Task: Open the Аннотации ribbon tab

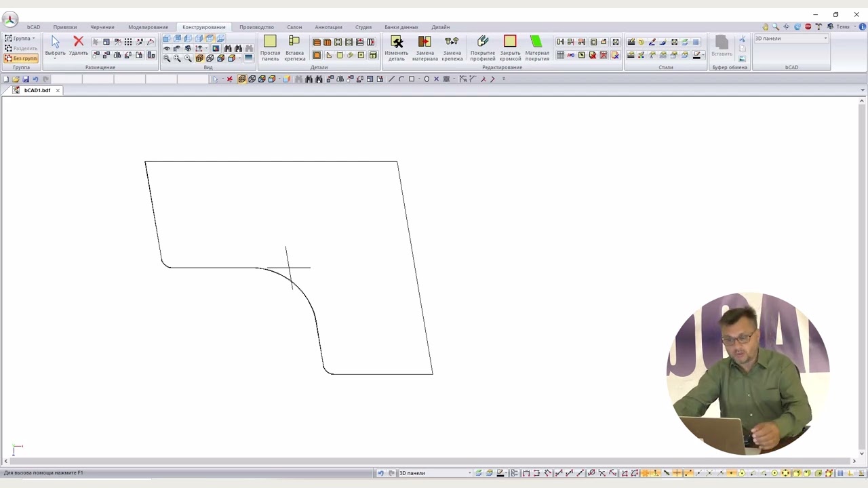Action: click(328, 27)
